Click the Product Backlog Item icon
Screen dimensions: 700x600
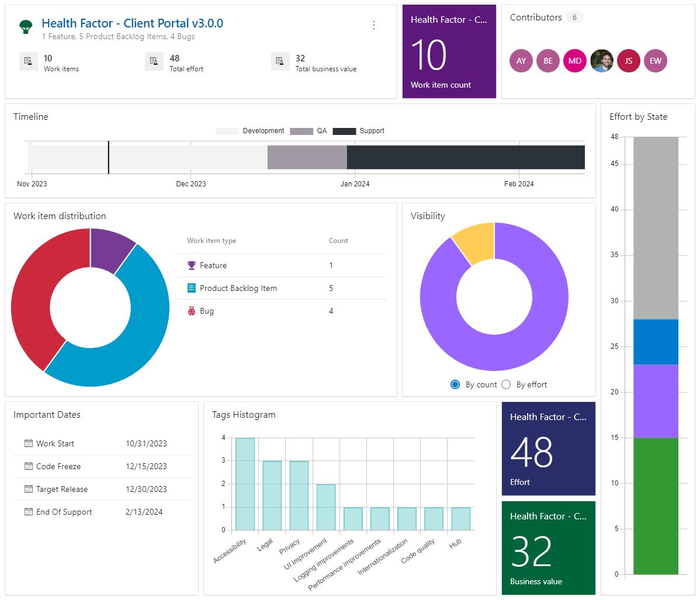(x=193, y=287)
